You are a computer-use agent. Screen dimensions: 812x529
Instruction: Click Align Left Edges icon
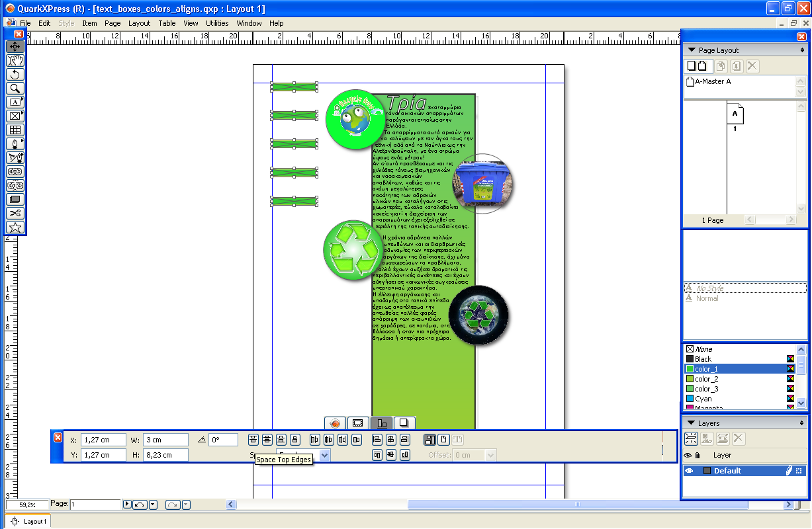378,440
